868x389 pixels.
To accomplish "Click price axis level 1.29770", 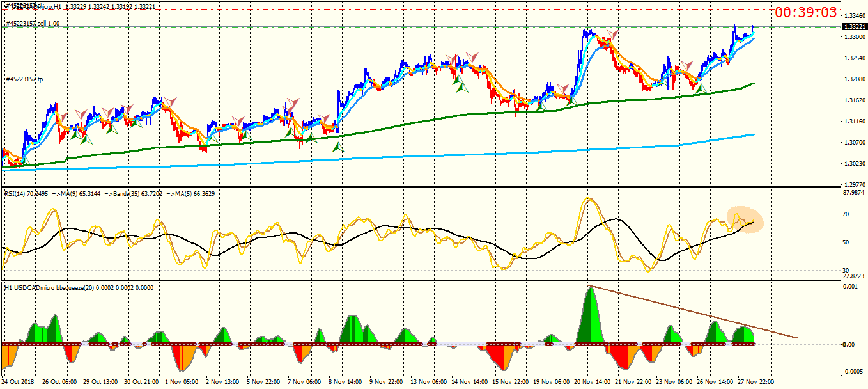I will pyautogui.click(x=855, y=184).
